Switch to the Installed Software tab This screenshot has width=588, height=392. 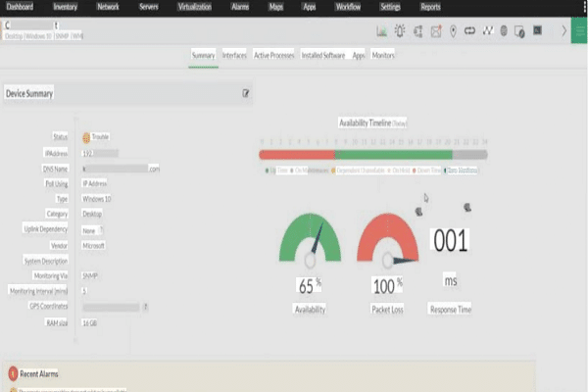tap(323, 56)
